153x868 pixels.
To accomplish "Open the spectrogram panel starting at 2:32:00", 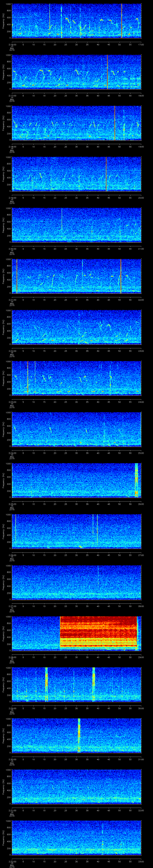I will [x=77, y=838].
